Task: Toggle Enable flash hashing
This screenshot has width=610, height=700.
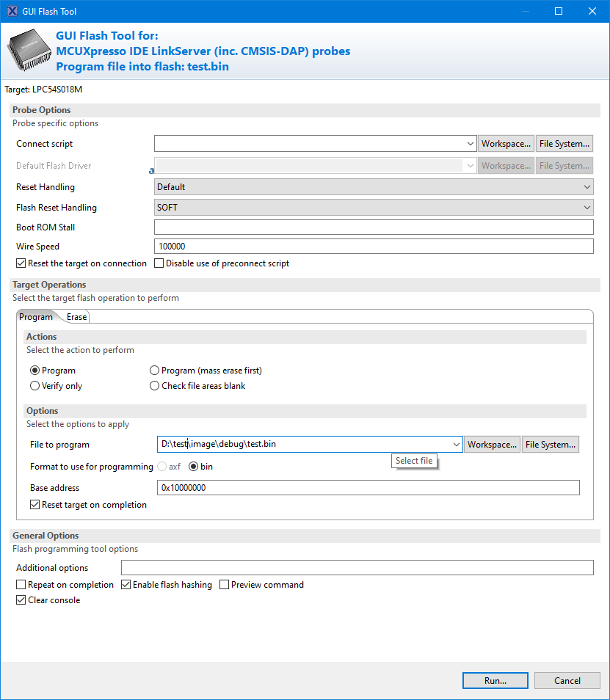Action: click(x=126, y=584)
